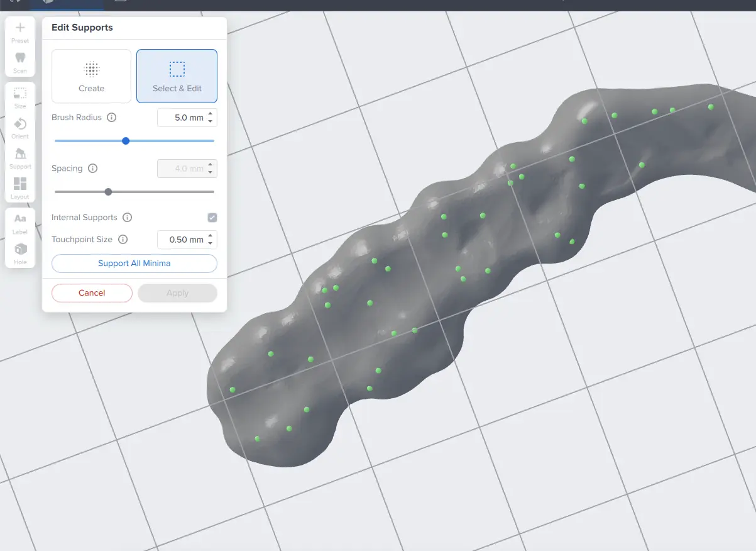Image resolution: width=756 pixels, height=551 pixels.
Task: Select the Orient tool
Action: coord(20,128)
